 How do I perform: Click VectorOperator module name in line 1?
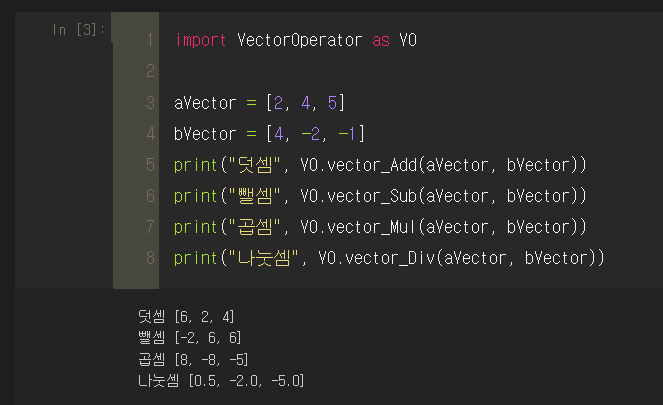[299, 41]
